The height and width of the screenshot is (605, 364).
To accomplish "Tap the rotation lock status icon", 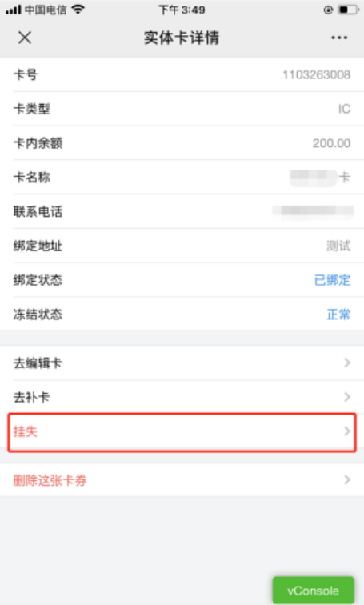I will (328, 10).
